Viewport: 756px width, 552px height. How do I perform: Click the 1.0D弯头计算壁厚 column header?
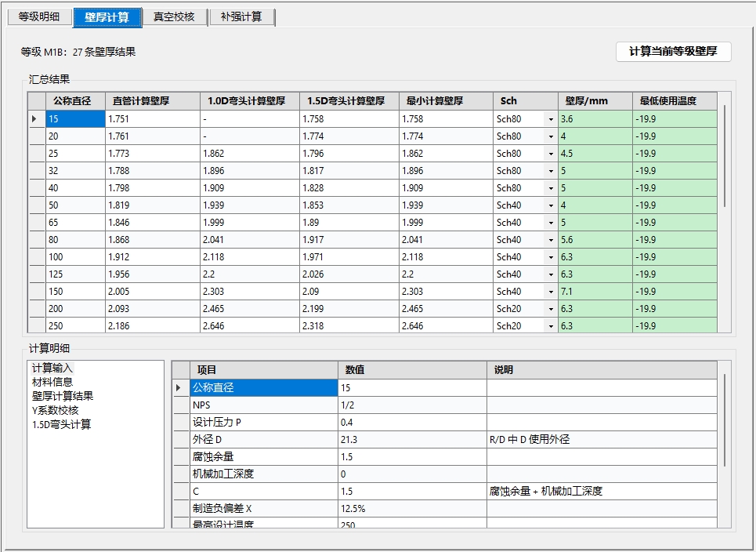[x=250, y=101]
